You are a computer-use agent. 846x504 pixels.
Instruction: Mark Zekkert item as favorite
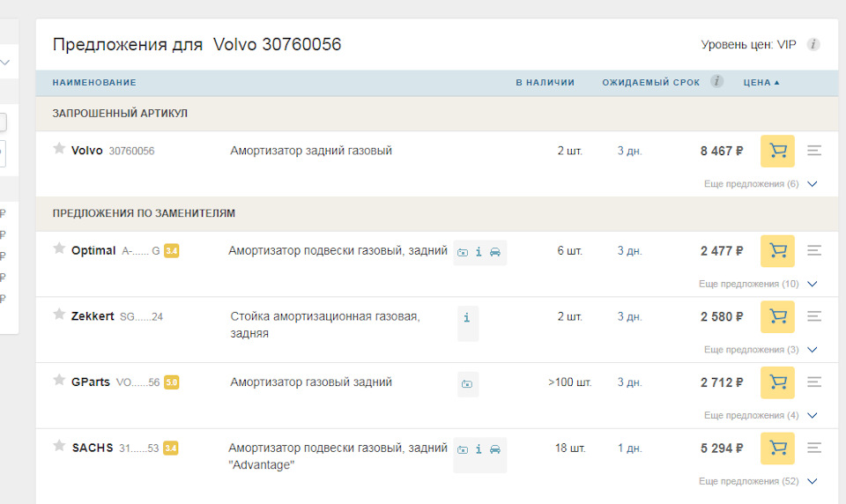59,314
